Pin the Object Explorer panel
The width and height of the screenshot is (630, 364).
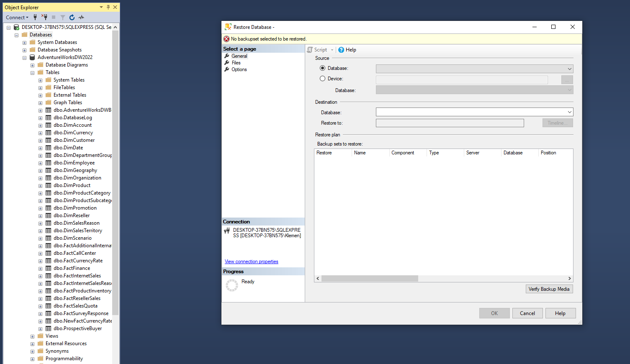tap(108, 7)
